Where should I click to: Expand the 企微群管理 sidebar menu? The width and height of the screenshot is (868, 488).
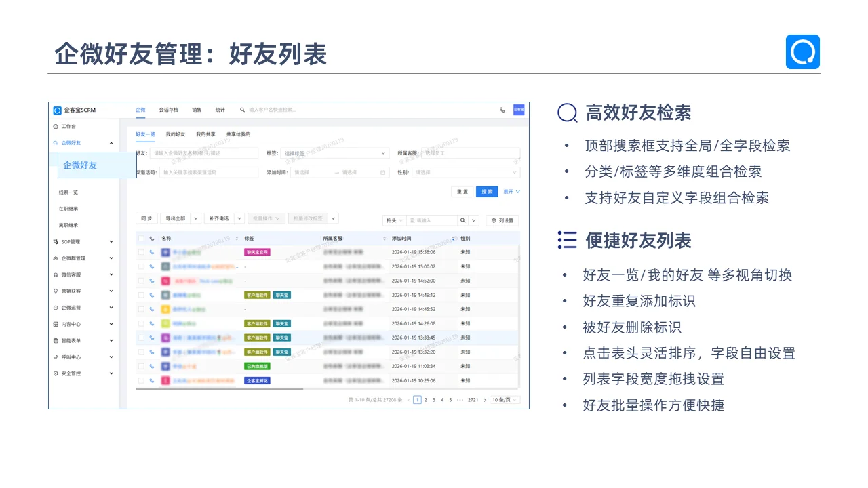(x=83, y=258)
